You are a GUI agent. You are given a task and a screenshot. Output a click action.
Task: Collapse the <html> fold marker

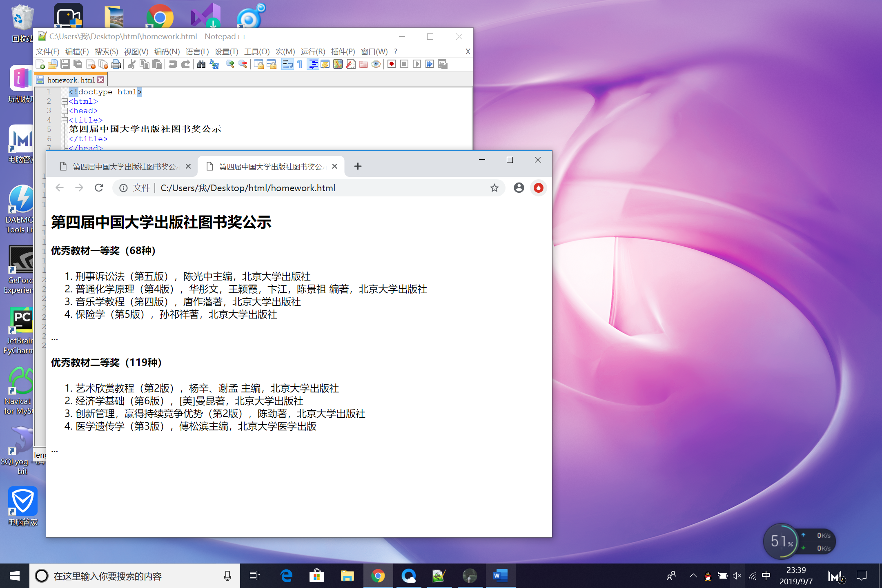click(65, 101)
